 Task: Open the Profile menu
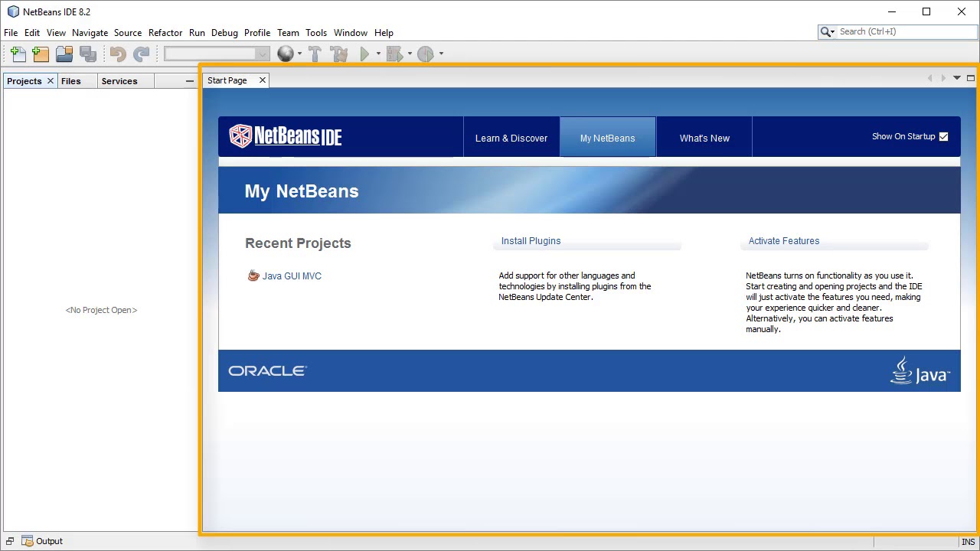257,33
